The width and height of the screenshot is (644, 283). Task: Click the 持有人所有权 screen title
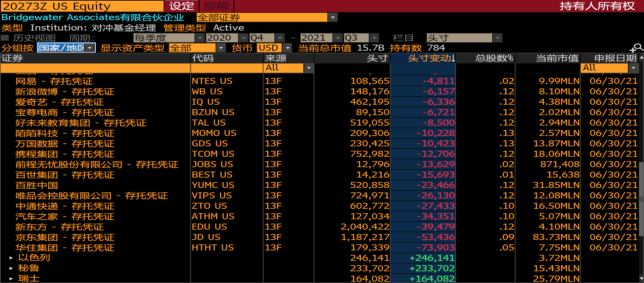pyautogui.click(x=597, y=6)
